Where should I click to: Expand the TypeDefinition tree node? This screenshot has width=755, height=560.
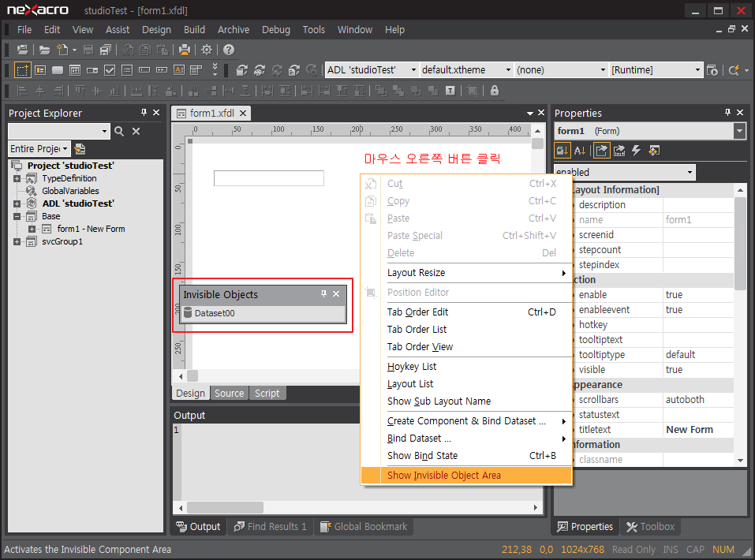click(17, 178)
